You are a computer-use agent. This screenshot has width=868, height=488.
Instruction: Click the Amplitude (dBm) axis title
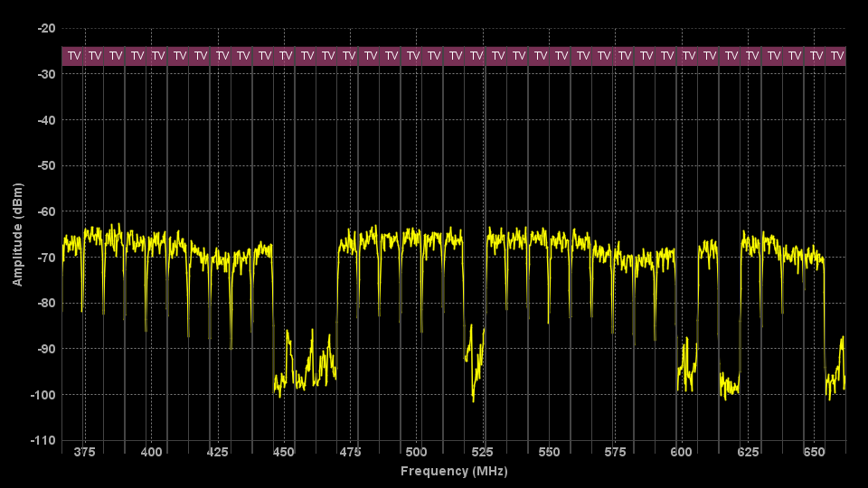pos(17,234)
